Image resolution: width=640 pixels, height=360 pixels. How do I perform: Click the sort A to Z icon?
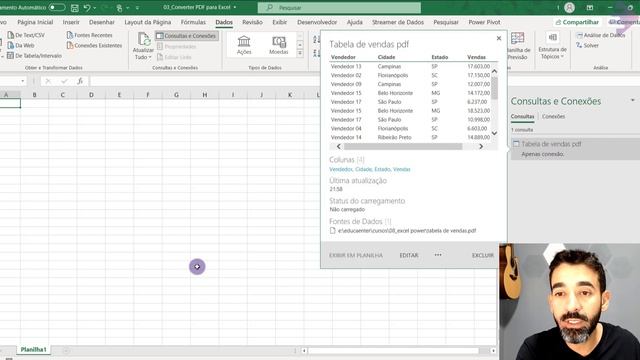316,39
